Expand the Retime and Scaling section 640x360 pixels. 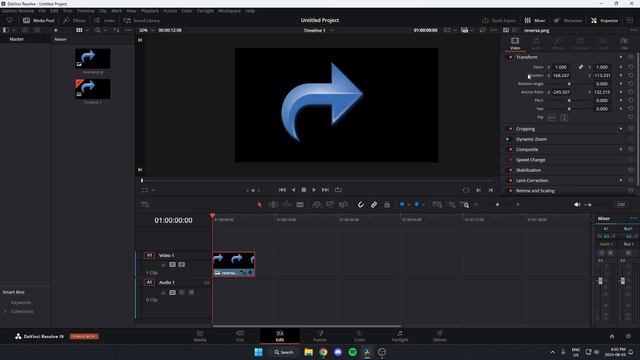535,191
